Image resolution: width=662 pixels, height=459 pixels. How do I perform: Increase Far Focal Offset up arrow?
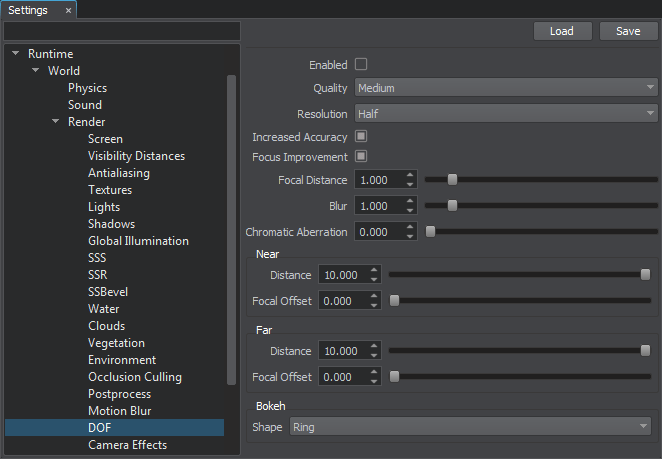pyautogui.click(x=374, y=372)
